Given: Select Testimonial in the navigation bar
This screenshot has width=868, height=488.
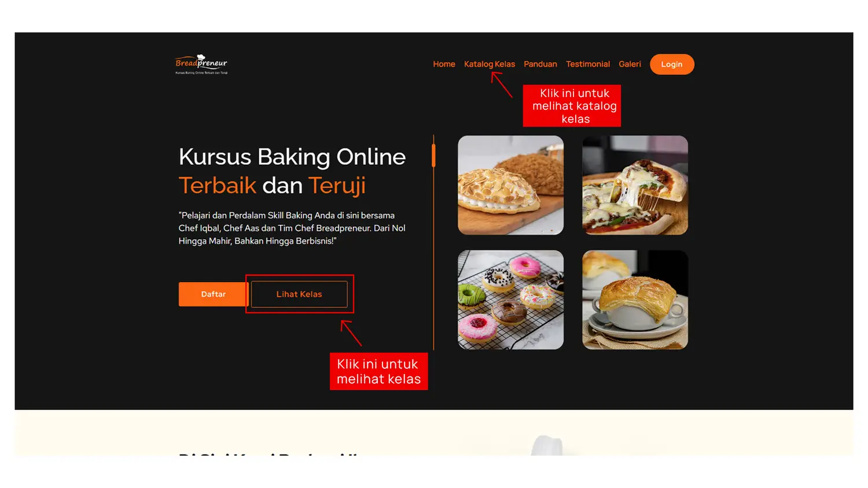Looking at the screenshot, I should coord(588,64).
